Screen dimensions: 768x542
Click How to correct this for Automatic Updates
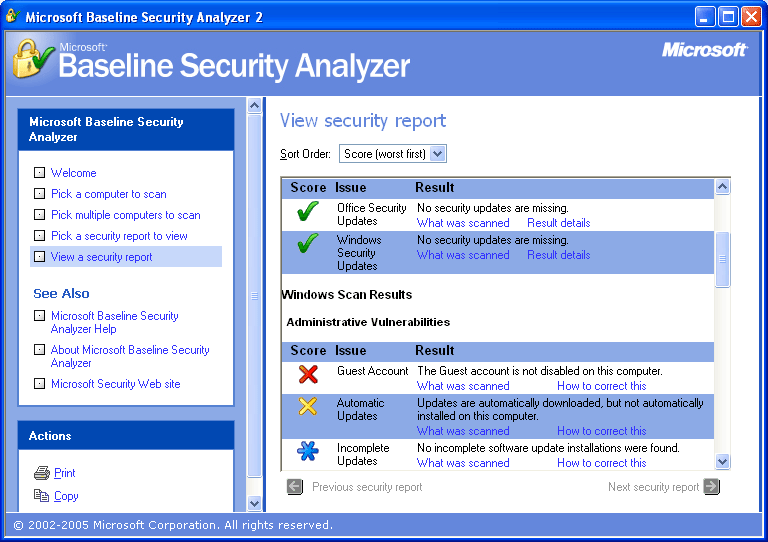pos(602,431)
